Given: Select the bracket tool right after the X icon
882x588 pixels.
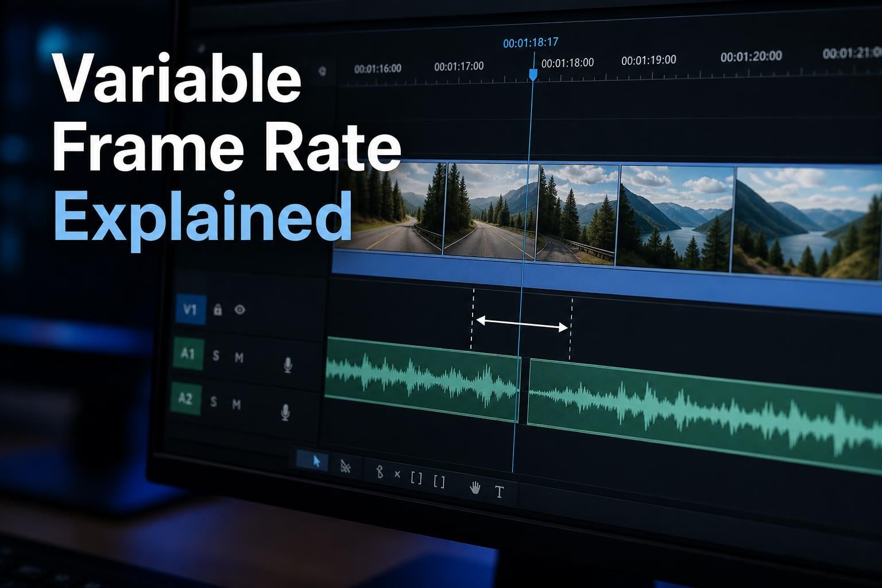Looking at the screenshot, I should [416, 477].
